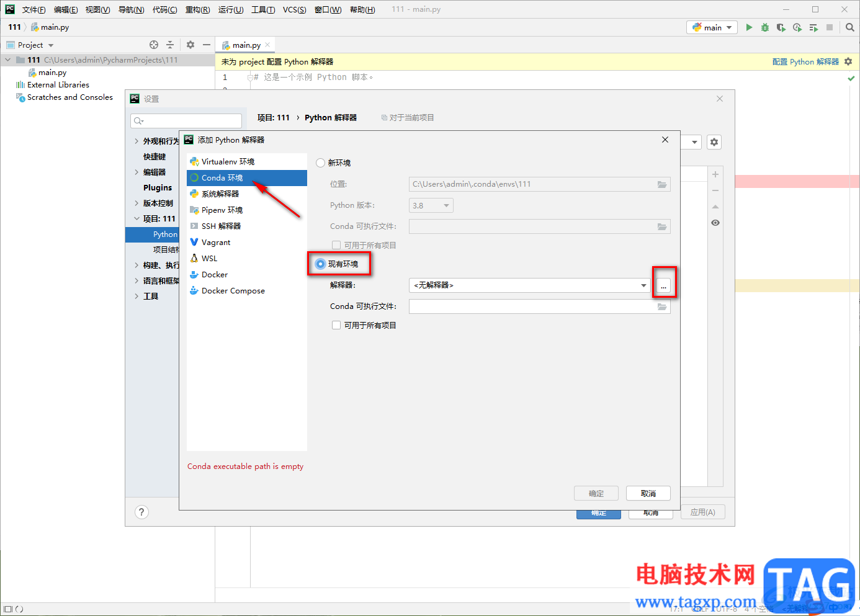Screen dimensions: 860x616
Task: Expand 外观和行为 settings category
Action: click(137, 141)
